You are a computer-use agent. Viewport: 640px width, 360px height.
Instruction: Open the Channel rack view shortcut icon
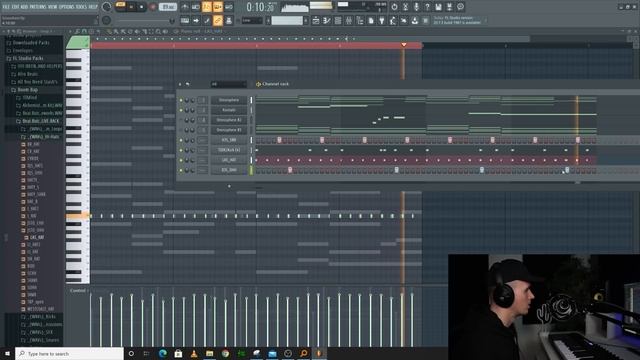pyautogui.click(x=338, y=20)
